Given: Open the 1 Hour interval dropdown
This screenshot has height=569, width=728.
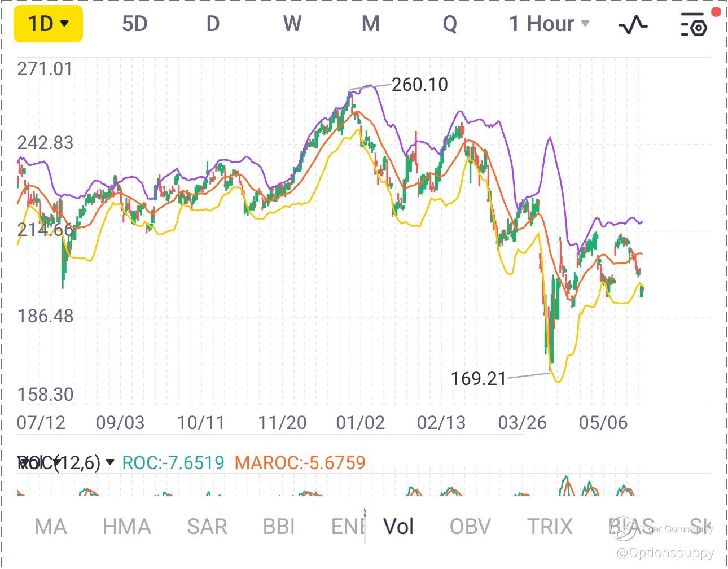Looking at the screenshot, I should click(x=549, y=24).
